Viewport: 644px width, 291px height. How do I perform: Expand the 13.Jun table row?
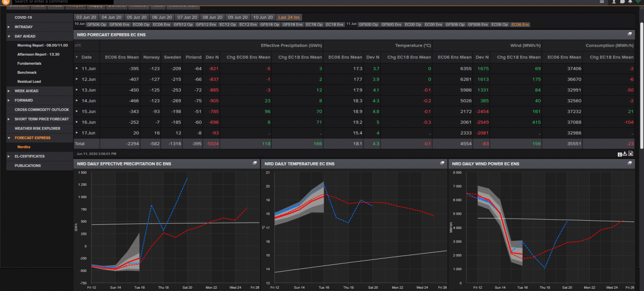click(x=77, y=90)
